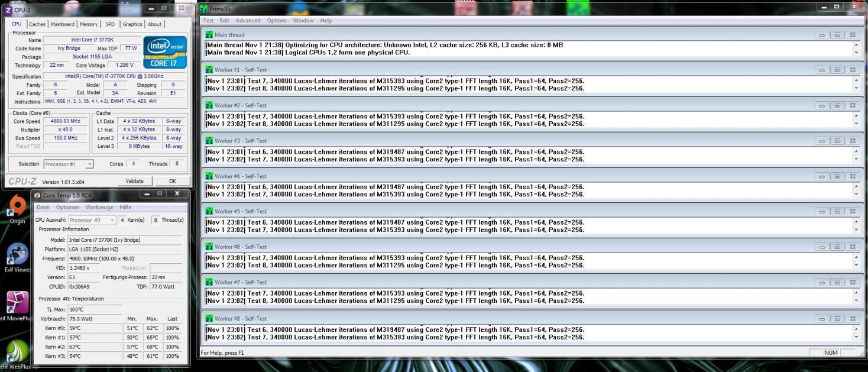Open the Processor #1 selection dropdown in CPU-Z
The width and height of the screenshot is (868, 372).
69,164
